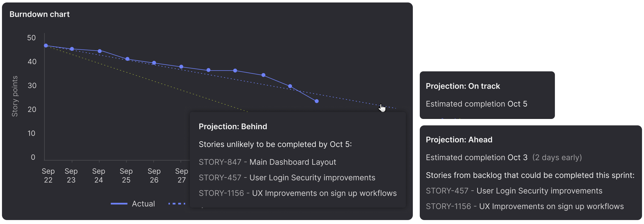Image resolution: width=644 pixels, height=224 pixels.
Task: Toggle the dotted-line legend entry beside Actual
Action: tap(177, 204)
